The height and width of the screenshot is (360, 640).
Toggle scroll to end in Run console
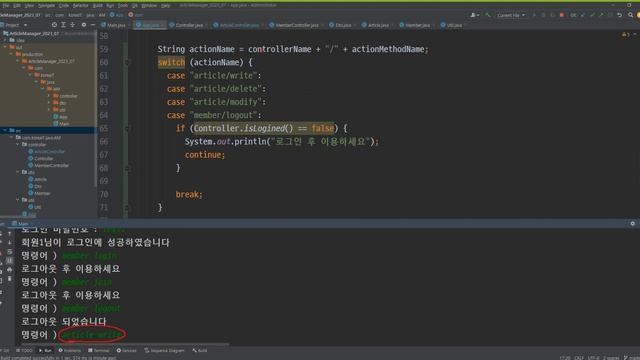[x=9, y=260]
